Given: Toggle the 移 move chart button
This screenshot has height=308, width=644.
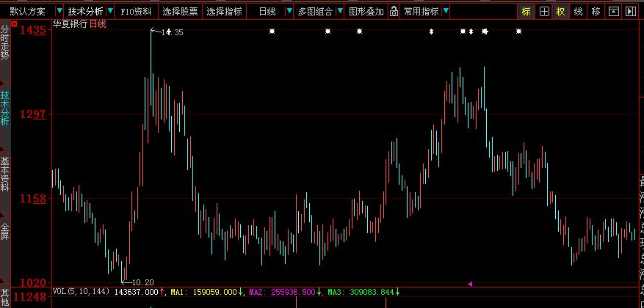Looking at the screenshot, I should pos(596,12).
